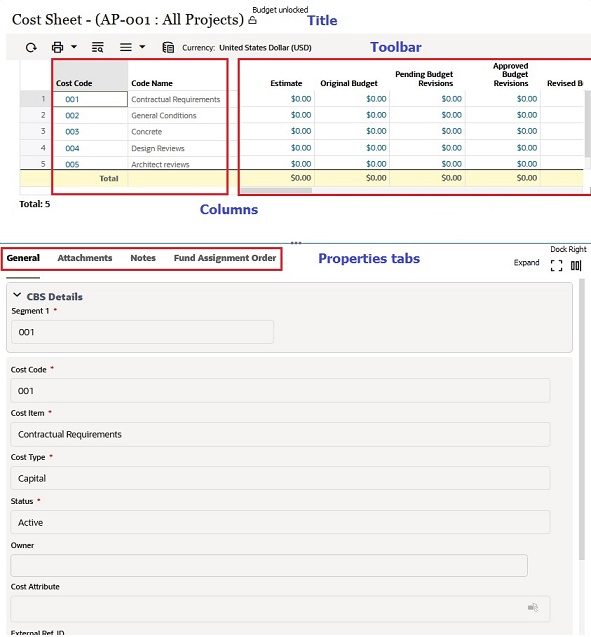Select the General Conditions code name cell
The image size is (591, 637).
177,115
